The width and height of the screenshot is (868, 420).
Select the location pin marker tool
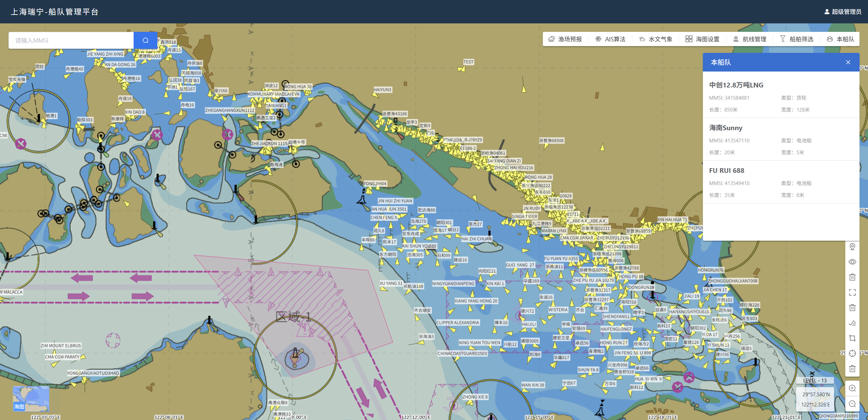click(852, 246)
